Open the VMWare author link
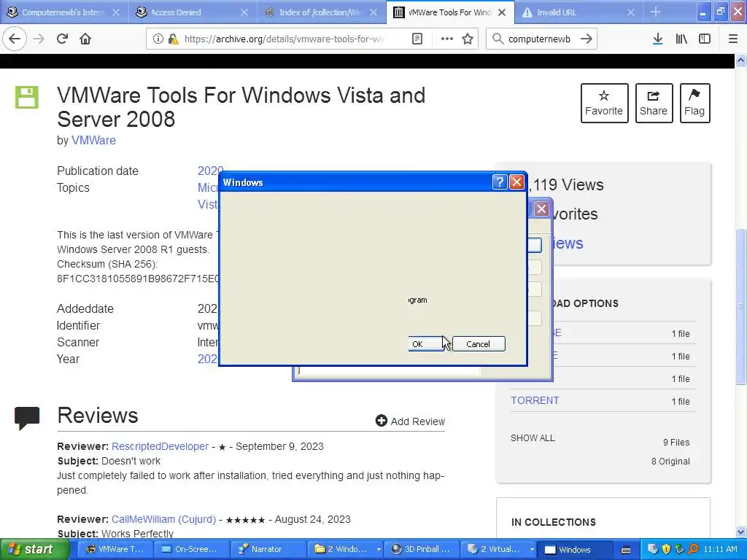 coord(93,141)
